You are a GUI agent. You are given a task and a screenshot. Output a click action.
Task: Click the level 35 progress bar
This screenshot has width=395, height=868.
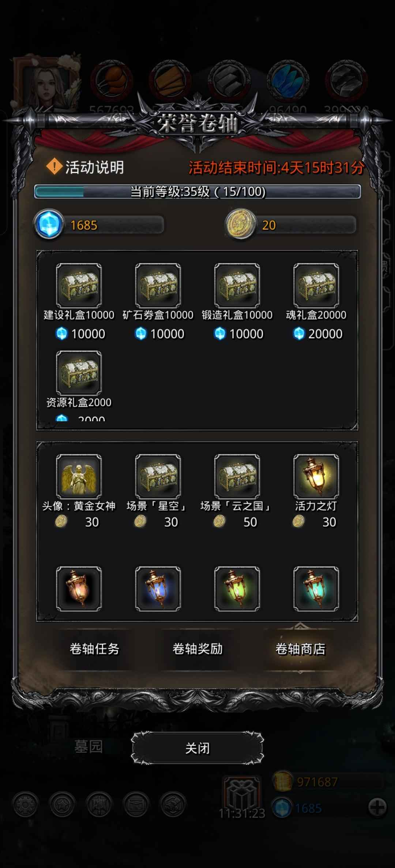click(x=197, y=191)
